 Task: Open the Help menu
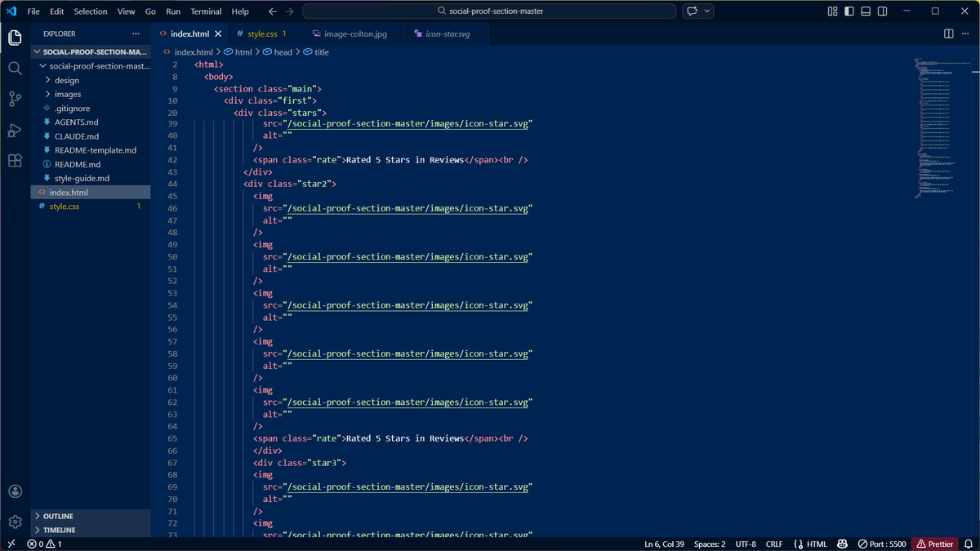point(240,11)
